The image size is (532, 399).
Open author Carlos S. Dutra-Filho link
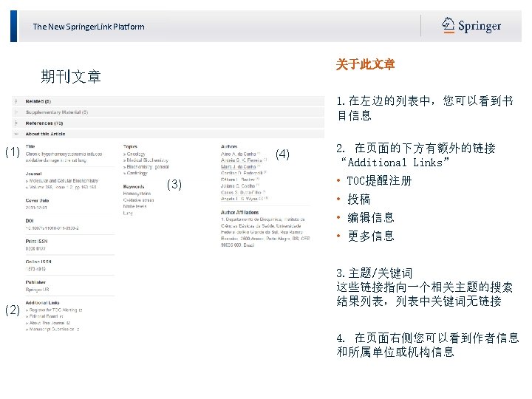tap(242, 192)
